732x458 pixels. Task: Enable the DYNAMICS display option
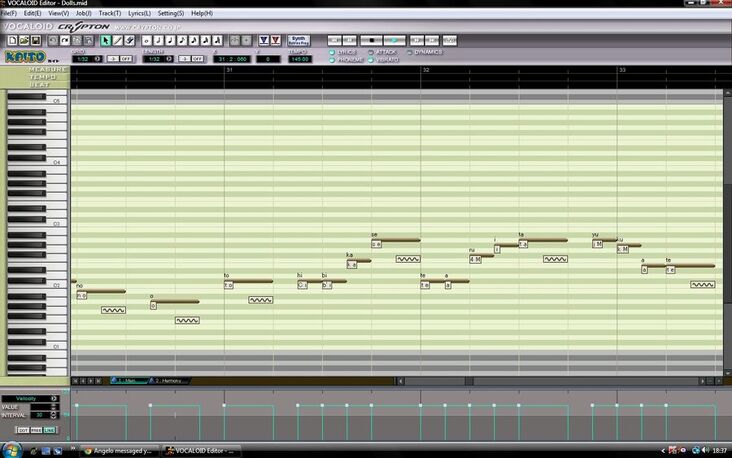[x=424, y=52]
